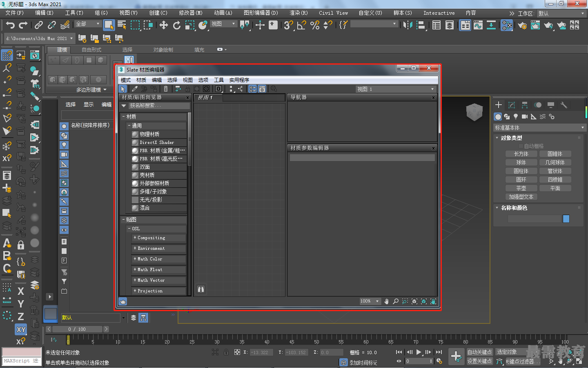588x368 pixels.
Task: Click the Zoom magnifier in Slate editor
Action: [396, 301]
